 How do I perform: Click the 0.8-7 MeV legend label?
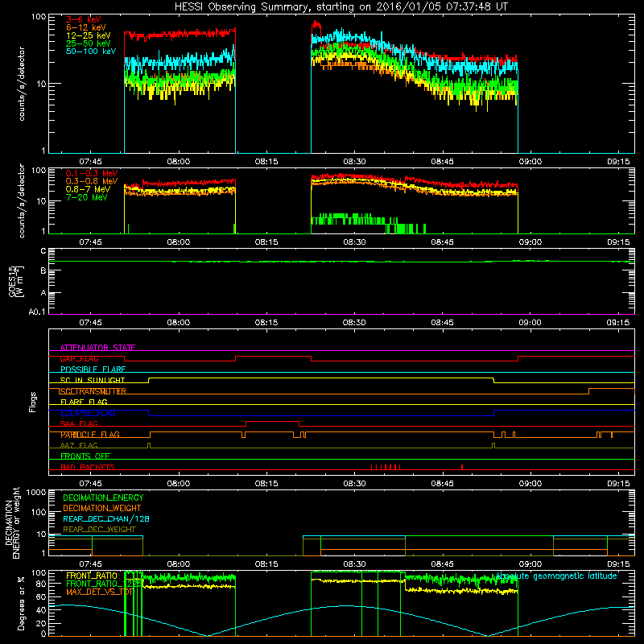click(89, 189)
